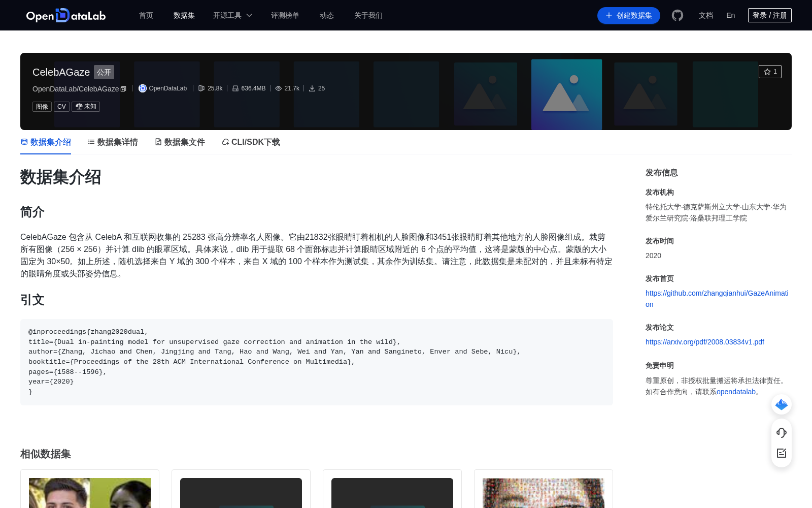Click the 2020 publish time value
This screenshot has width=812, height=508.
(653, 256)
